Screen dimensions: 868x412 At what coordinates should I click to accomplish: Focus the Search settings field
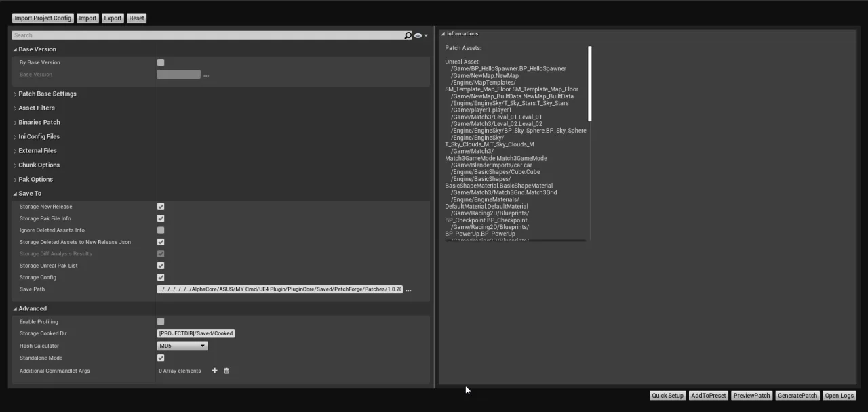pyautogui.click(x=208, y=35)
